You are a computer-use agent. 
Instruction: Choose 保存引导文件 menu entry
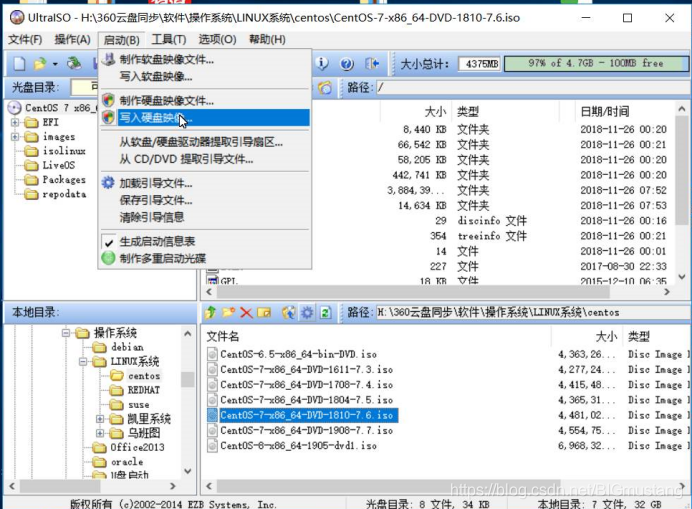[205, 200]
